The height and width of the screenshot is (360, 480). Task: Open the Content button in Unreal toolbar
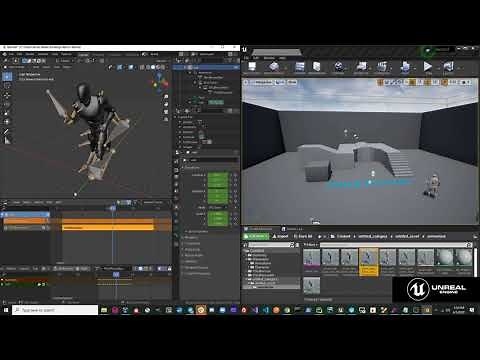(300, 67)
